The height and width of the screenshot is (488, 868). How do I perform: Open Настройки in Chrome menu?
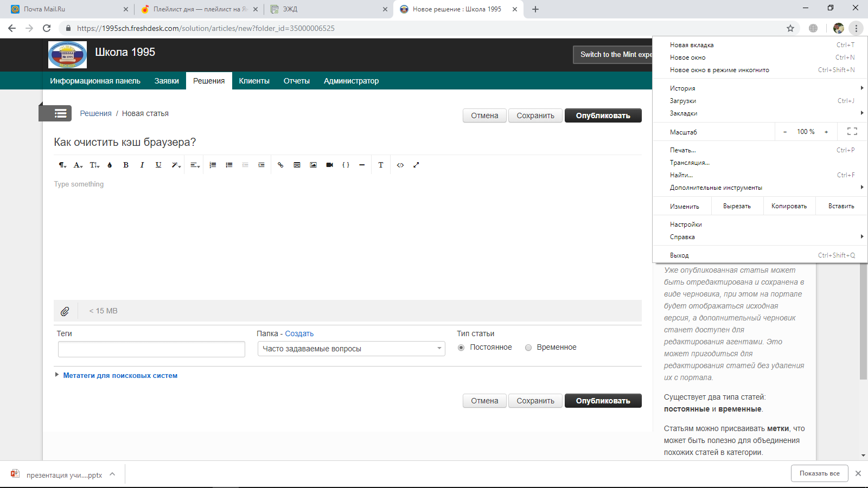760,224
